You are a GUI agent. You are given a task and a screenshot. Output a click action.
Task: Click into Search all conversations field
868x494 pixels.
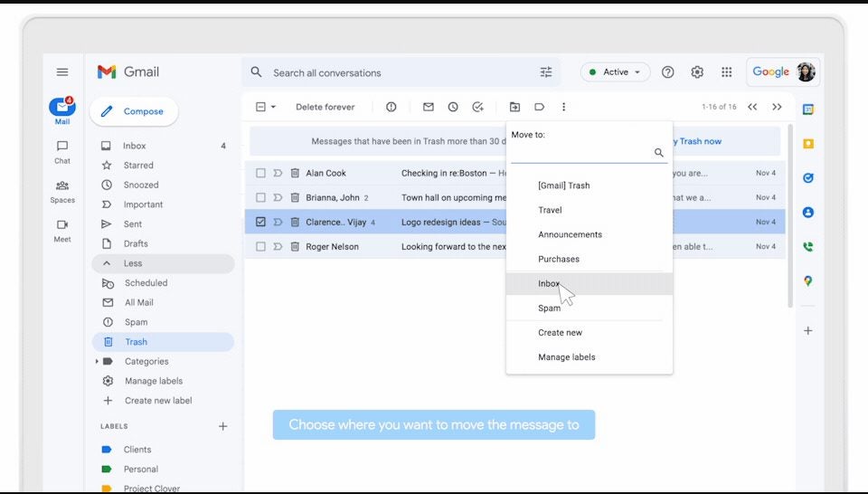pos(401,72)
